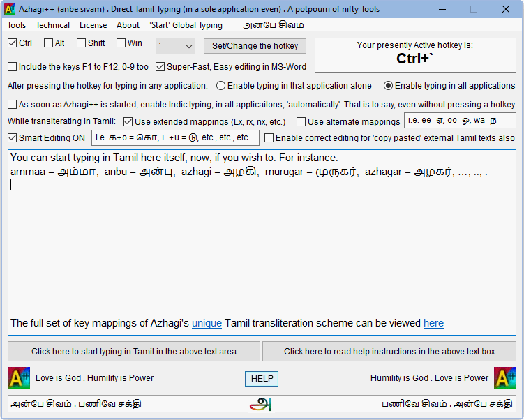Open the 'here' key mappings link
The width and height of the screenshot is (524, 420).
(433, 323)
